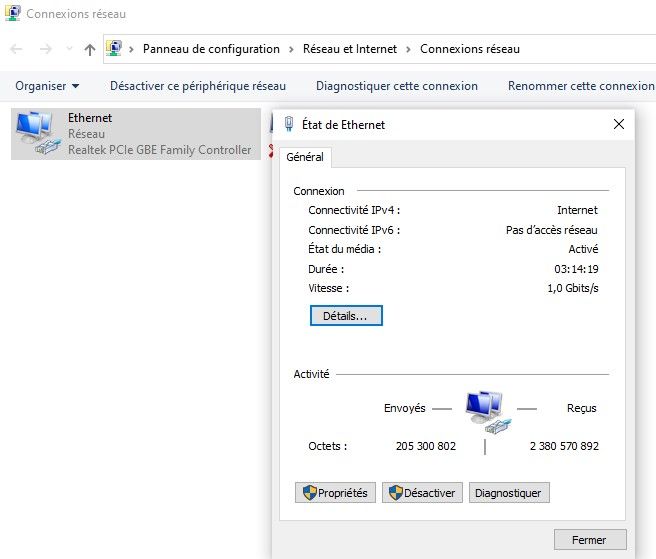Click the Connexions réseau title bar icon
The width and height of the screenshot is (656, 559).
click(x=12, y=15)
